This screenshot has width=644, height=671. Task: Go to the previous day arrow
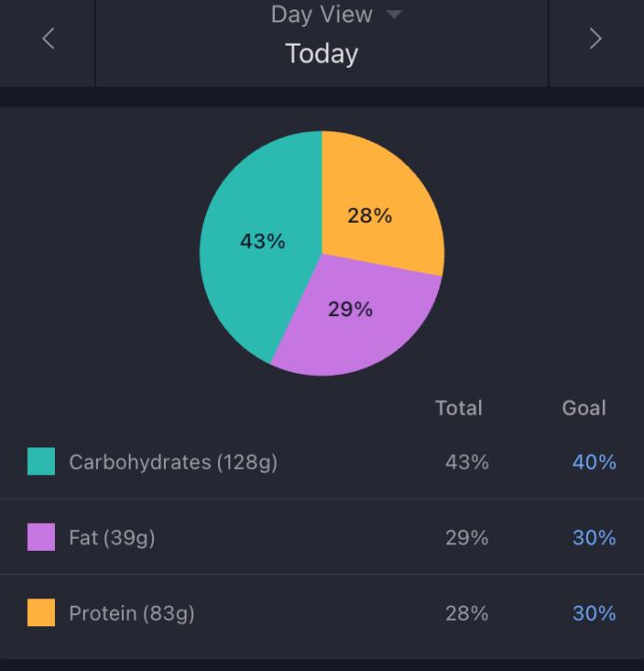48,39
